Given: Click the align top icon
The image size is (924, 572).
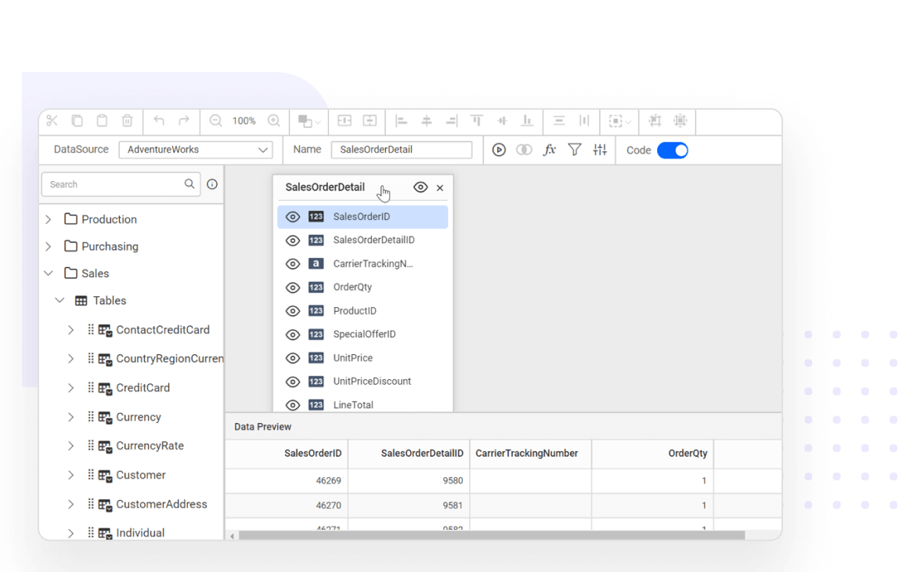Looking at the screenshot, I should pos(477,121).
